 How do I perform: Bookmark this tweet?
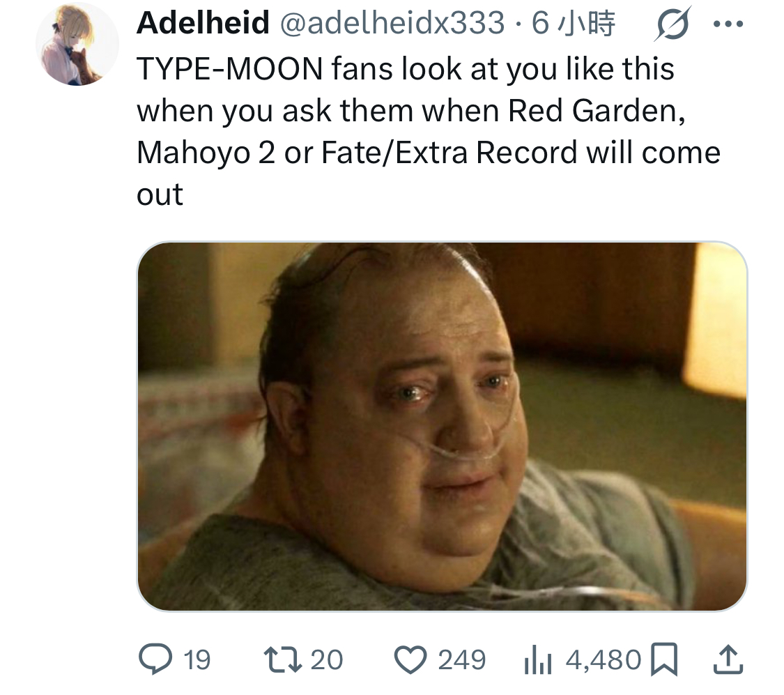pos(665,659)
